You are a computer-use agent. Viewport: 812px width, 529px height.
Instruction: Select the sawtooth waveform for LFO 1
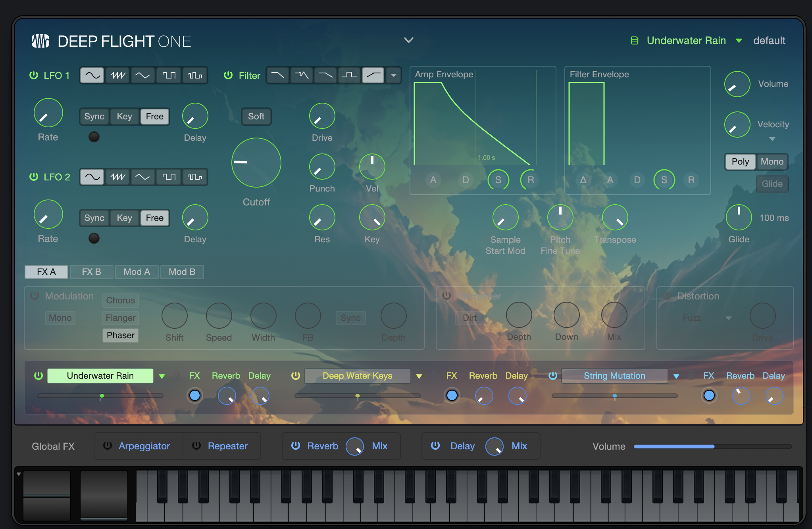click(x=118, y=75)
